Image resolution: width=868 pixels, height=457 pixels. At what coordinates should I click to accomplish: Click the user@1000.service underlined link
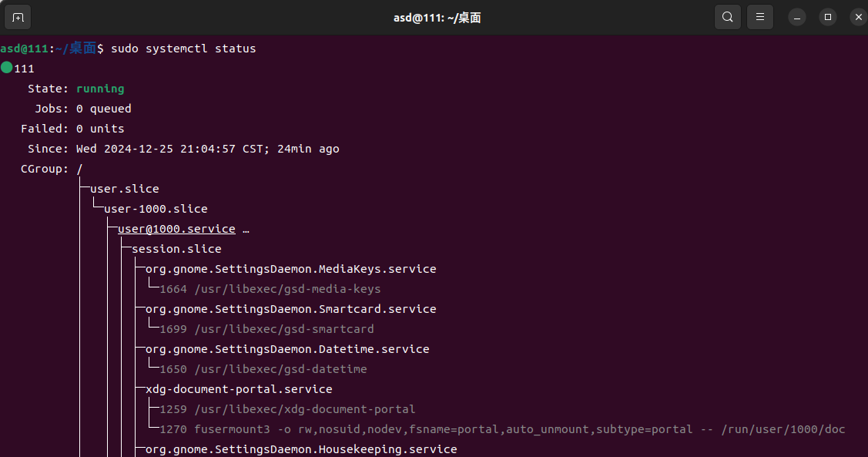[x=176, y=229]
